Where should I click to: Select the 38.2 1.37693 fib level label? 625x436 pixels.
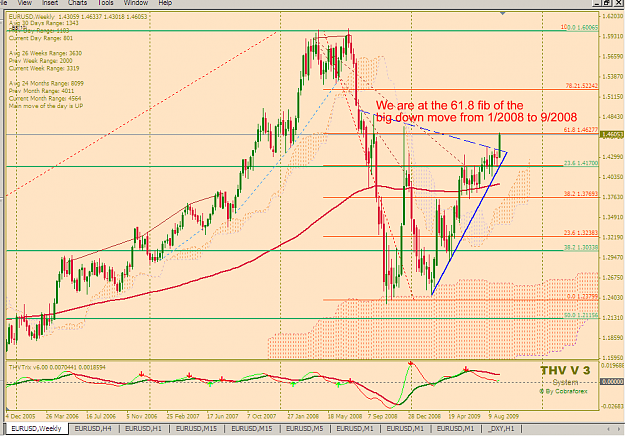click(581, 194)
